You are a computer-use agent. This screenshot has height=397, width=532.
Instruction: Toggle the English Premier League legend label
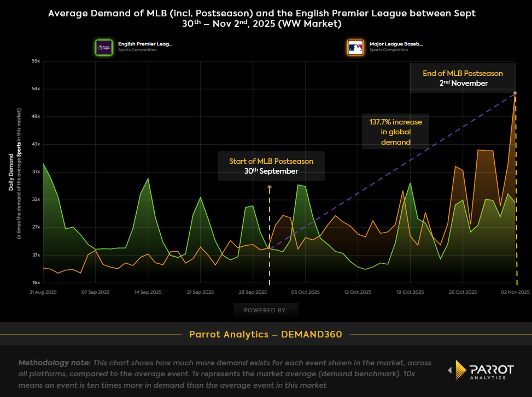point(145,44)
